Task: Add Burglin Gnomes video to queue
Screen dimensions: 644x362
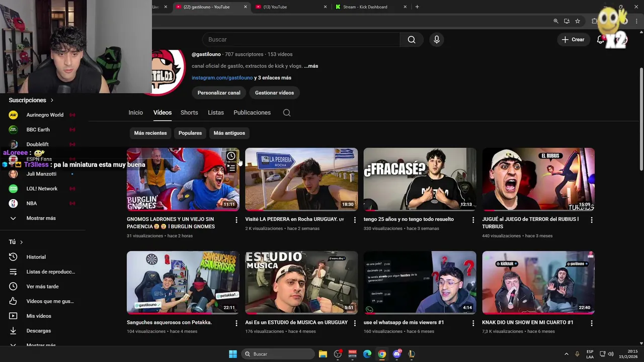Action: [231, 168]
